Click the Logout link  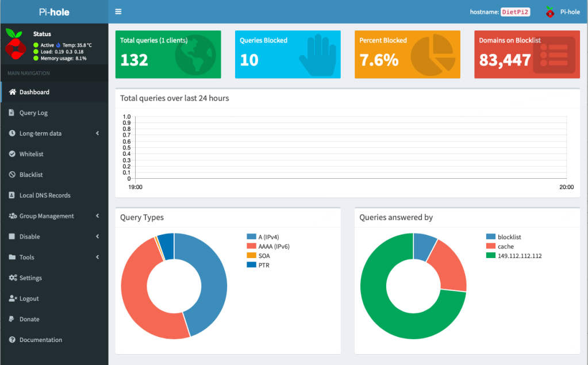[29, 299]
